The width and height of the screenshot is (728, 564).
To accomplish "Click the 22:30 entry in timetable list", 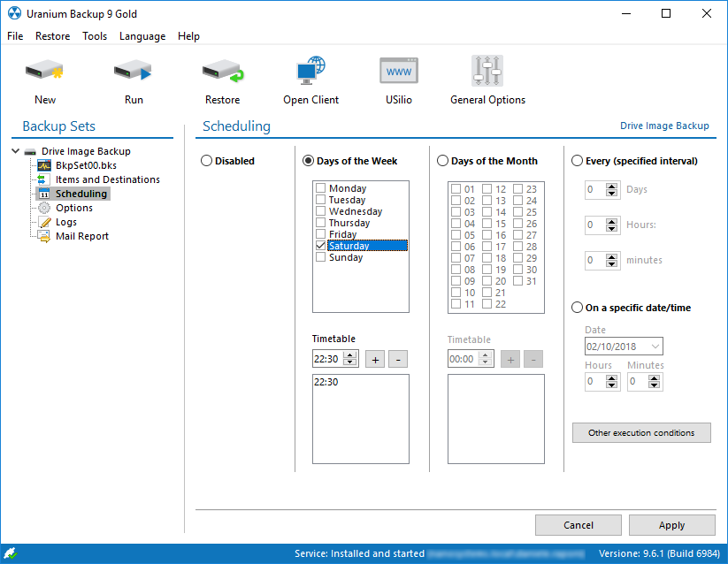I will click(x=326, y=383).
